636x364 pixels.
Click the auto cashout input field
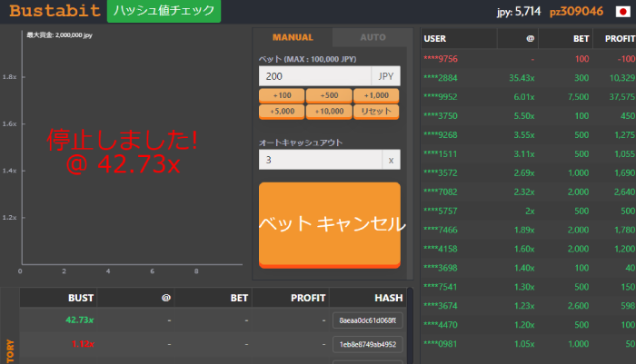point(319,160)
